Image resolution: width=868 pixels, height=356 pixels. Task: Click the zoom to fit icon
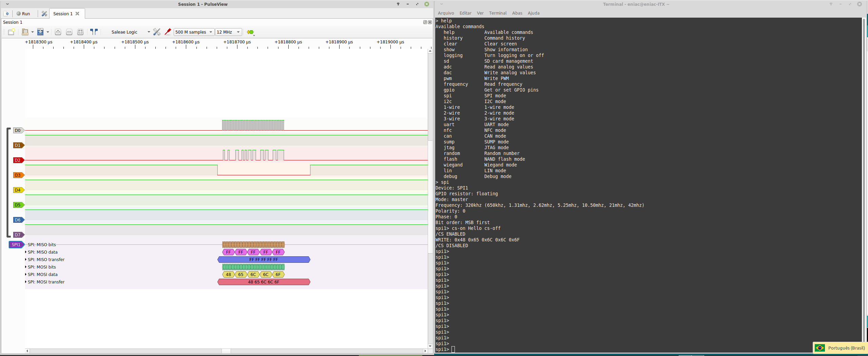80,32
